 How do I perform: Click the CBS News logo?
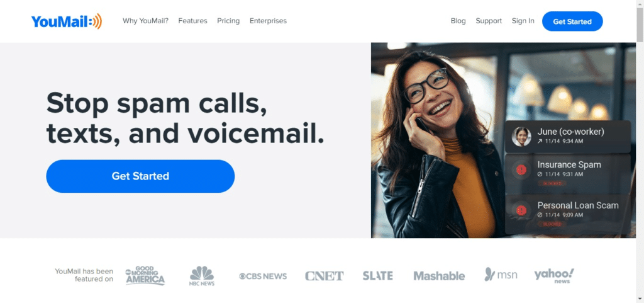tap(263, 276)
